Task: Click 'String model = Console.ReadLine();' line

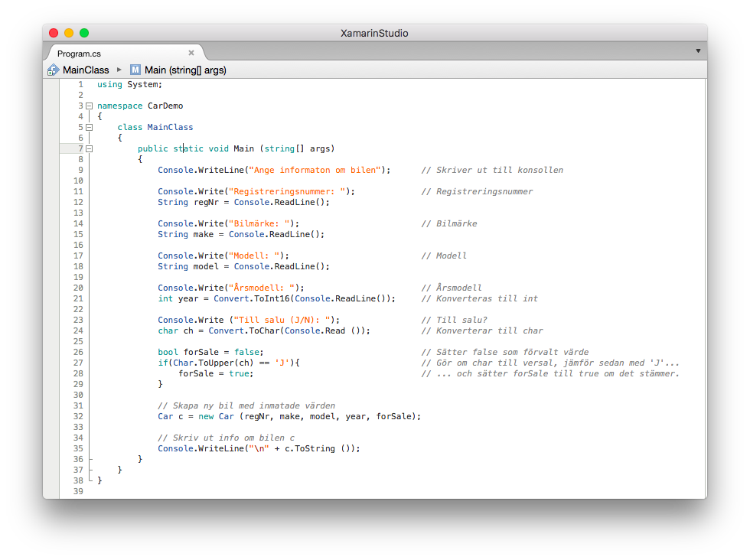Action: tap(244, 266)
